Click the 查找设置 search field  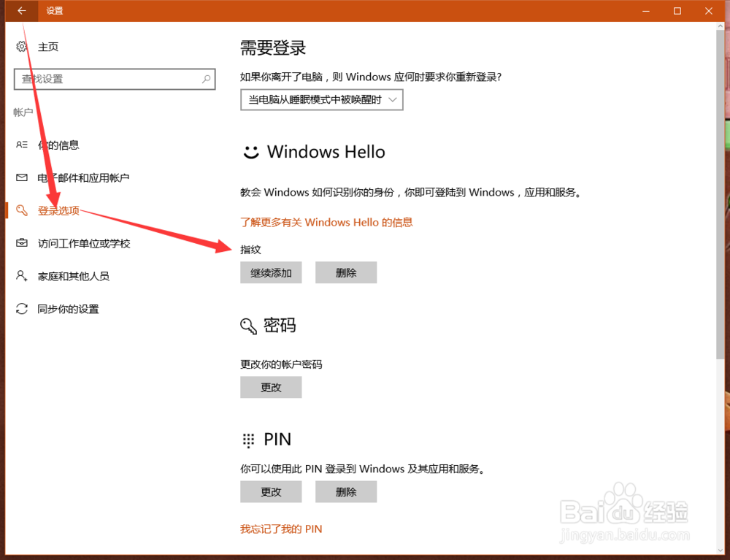pos(115,79)
